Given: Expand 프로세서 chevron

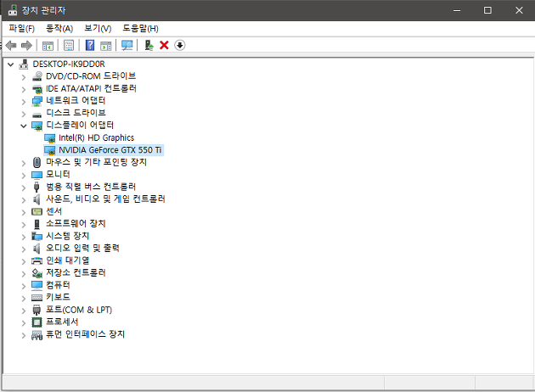Looking at the screenshot, I should point(23,322).
